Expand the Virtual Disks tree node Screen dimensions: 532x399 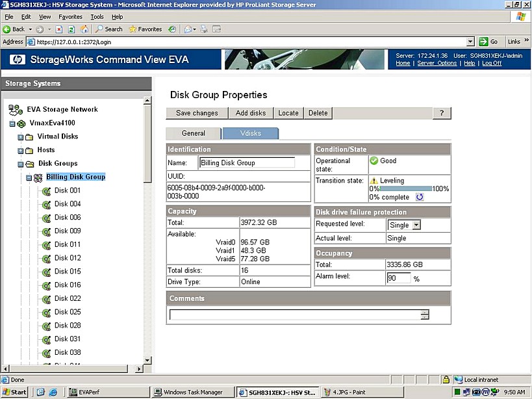click(20, 137)
